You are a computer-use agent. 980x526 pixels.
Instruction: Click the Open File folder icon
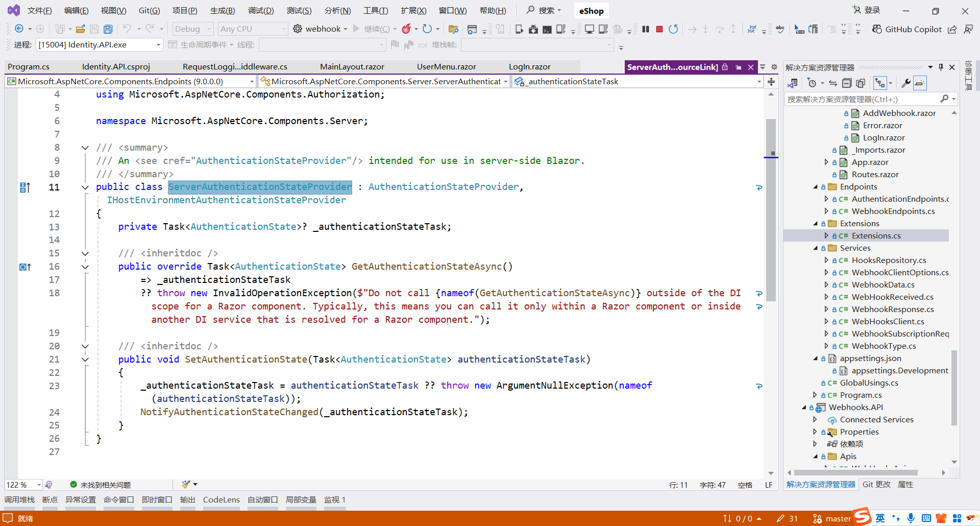pyautogui.click(x=81, y=29)
